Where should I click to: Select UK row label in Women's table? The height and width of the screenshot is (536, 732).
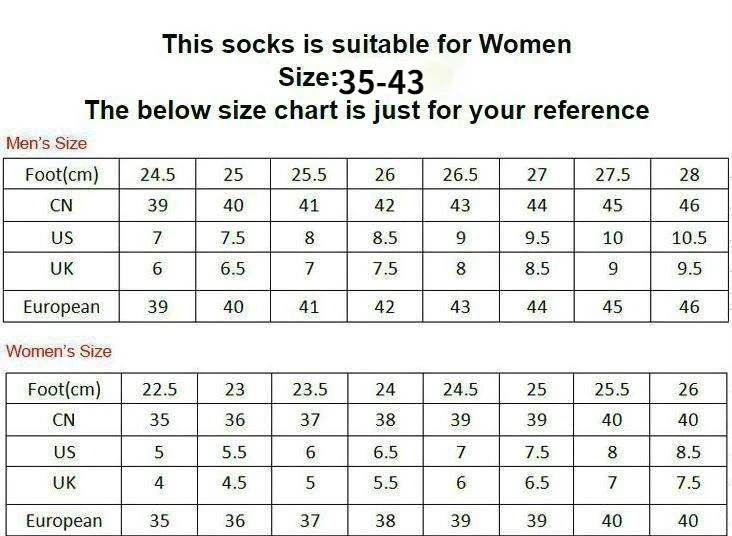point(63,483)
